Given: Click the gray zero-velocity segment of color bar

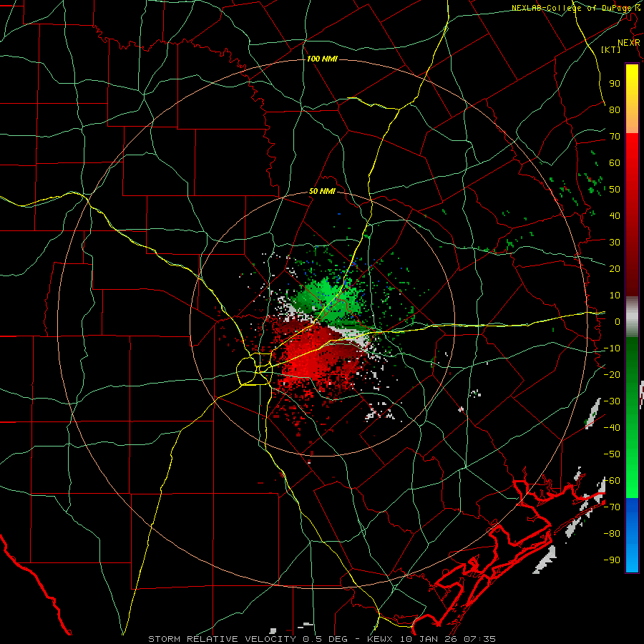Looking at the screenshot, I should (x=632, y=317).
